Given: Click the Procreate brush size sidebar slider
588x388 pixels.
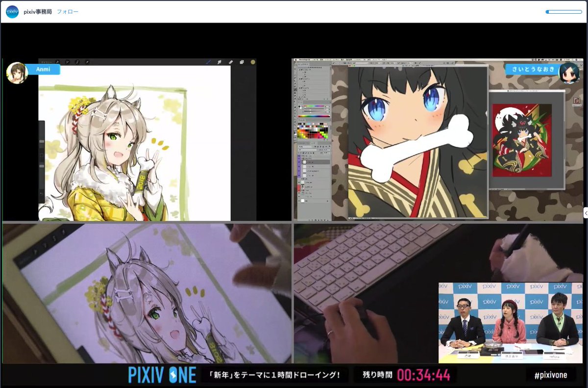Looking at the screenshot, I should (x=42, y=142).
